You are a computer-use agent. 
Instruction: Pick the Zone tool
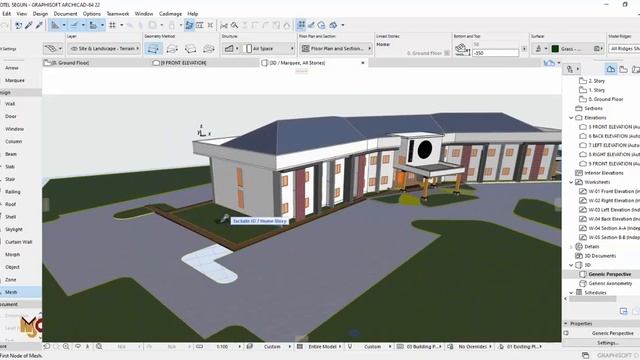tap(11, 280)
